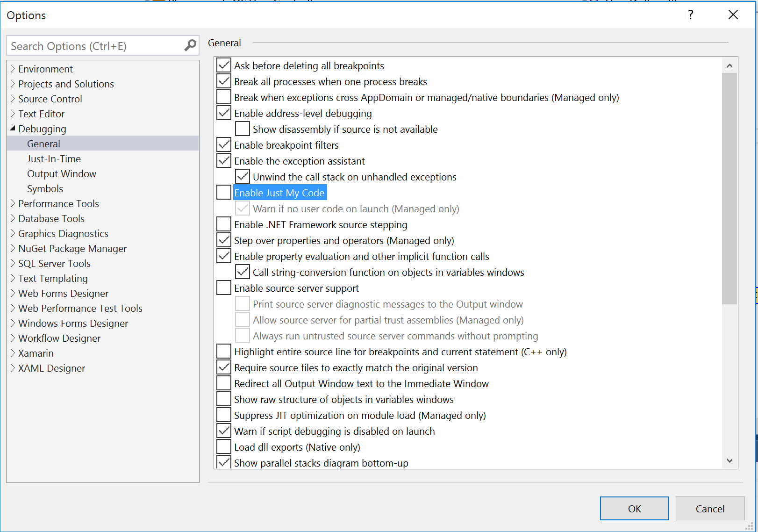Expand the Text Editor node

13,114
